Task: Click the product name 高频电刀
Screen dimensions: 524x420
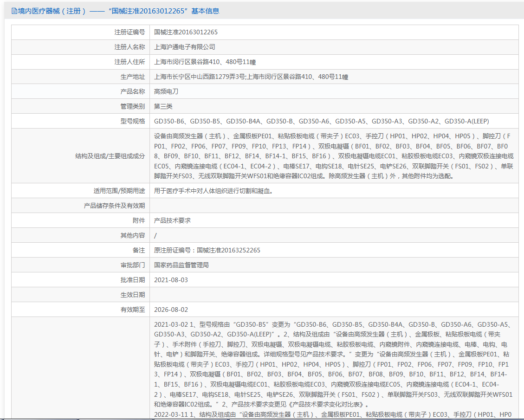Action: click(x=166, y=91)
